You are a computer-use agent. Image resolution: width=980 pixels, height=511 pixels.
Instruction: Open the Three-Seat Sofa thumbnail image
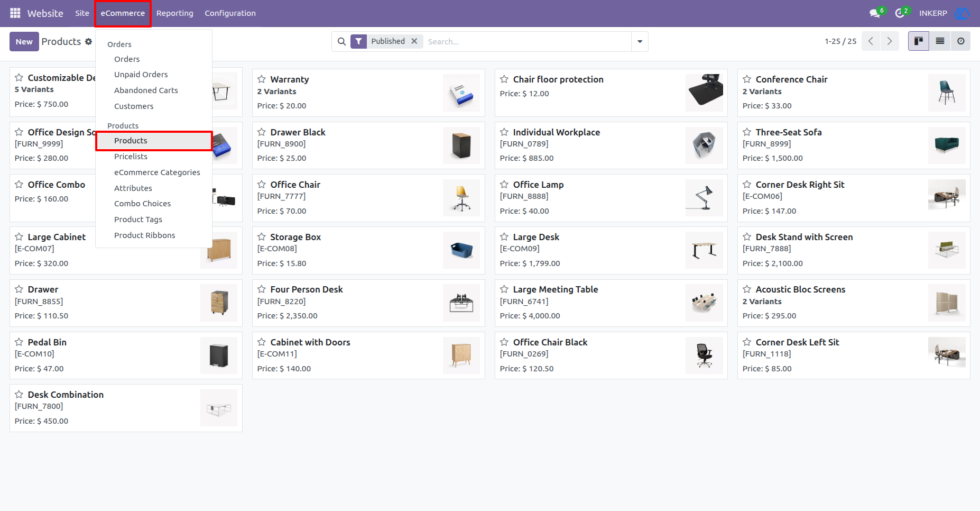[x=947, y=145]
